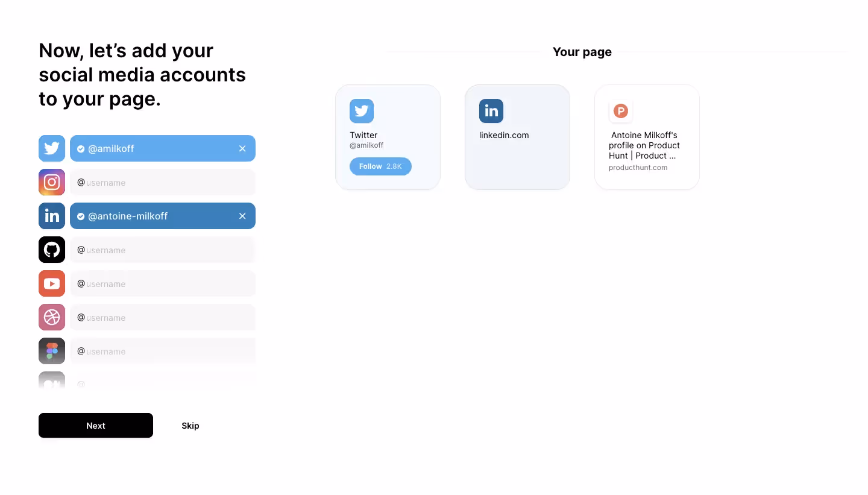Viewport: 868px width, 495px height.
Task: Select the LinkedIn icon in the account list
Action: tap(51, 216)
